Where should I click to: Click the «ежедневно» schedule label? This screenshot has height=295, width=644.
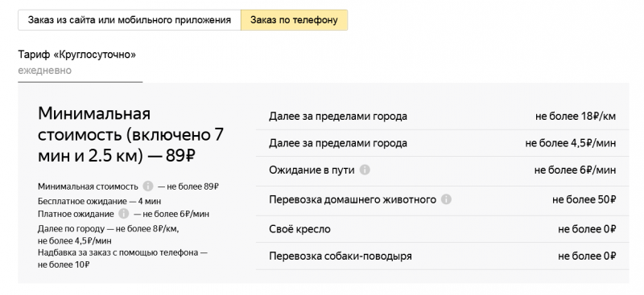[45, 71]
